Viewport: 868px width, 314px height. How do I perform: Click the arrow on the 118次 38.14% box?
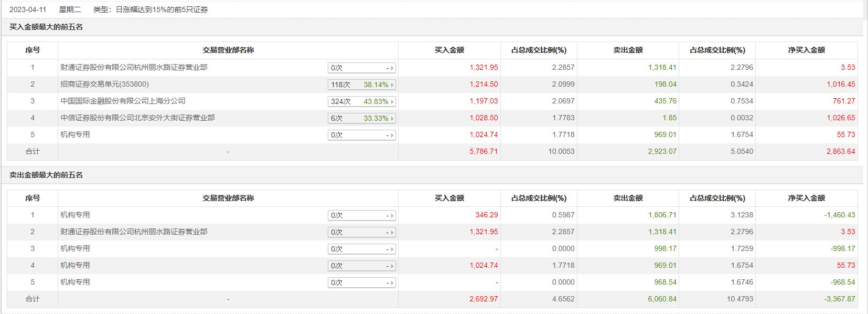pyautogui.click(x=392, y=85)
